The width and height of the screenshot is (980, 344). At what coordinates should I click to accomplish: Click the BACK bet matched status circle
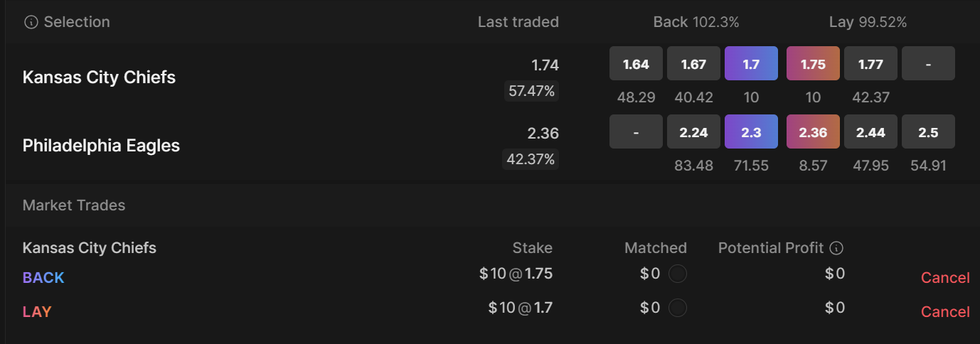pyautogui.click(x=678, y=274)
